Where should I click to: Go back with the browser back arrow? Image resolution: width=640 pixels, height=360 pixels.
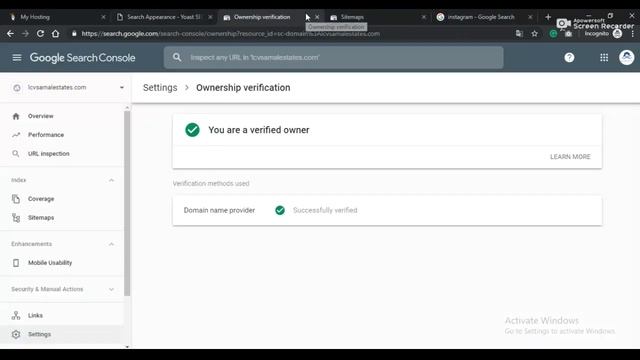[10, 33]
